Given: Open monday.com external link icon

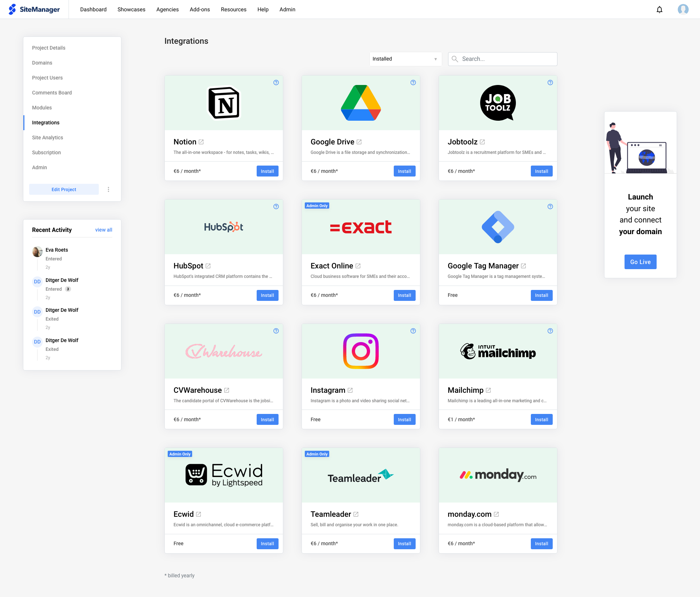Looking at the screenshot, I should 497,514.
